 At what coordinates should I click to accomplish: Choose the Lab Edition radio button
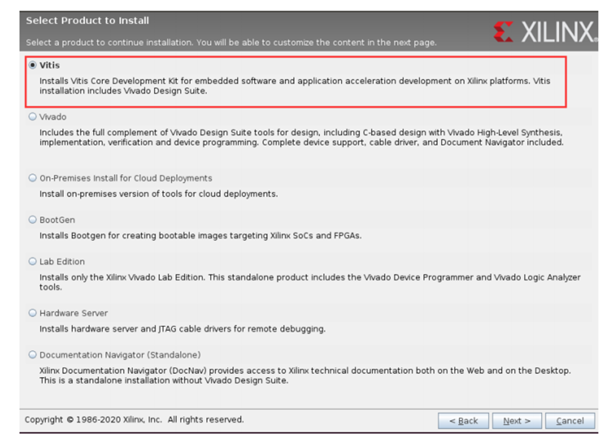click(x=33, y=261)
